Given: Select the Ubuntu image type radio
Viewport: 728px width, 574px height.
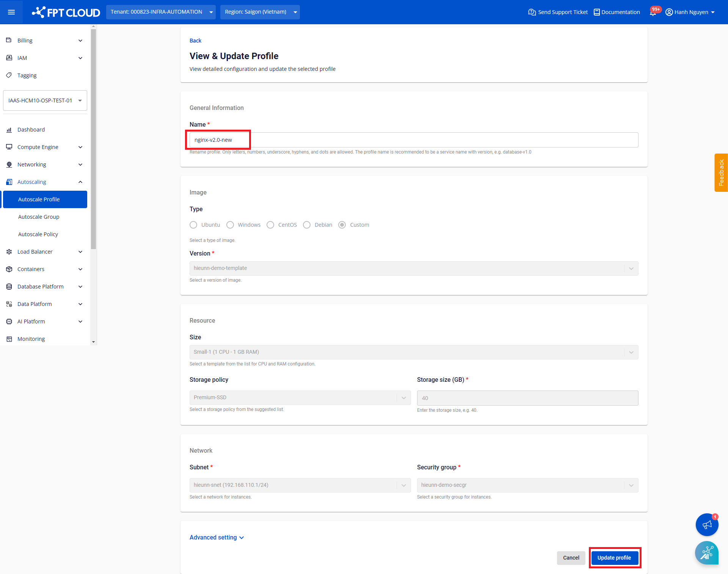Looking at the screenshot, I should click(x=193, y=225).
